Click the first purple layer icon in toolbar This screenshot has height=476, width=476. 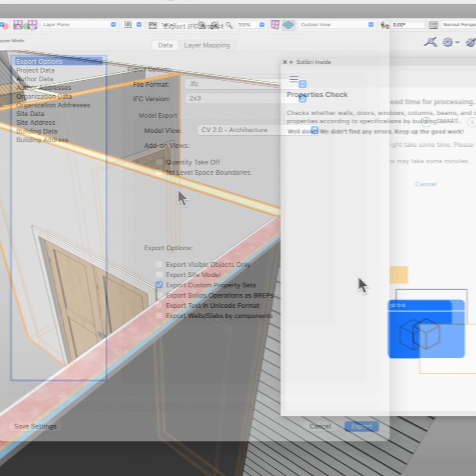tap(18, 25)
